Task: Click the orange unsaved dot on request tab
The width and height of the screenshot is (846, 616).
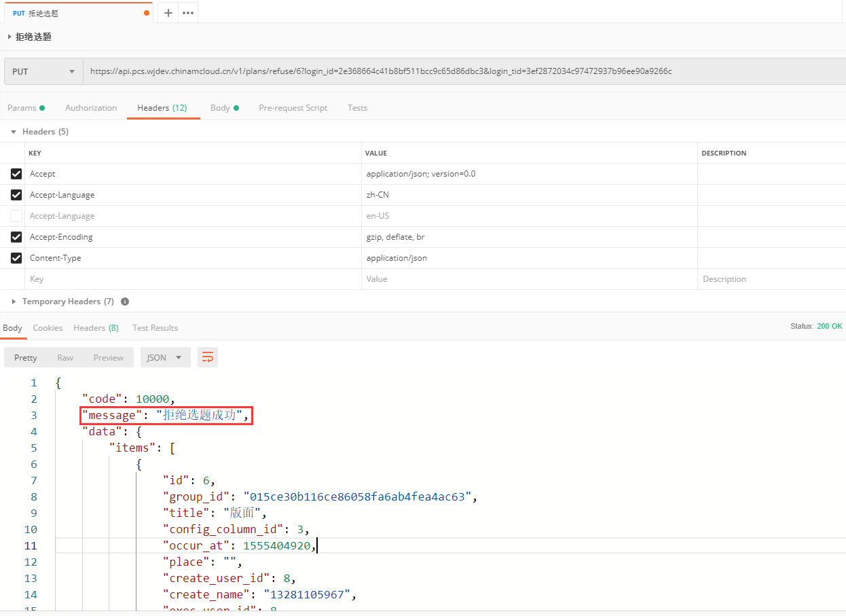Action: coord(147,13)
